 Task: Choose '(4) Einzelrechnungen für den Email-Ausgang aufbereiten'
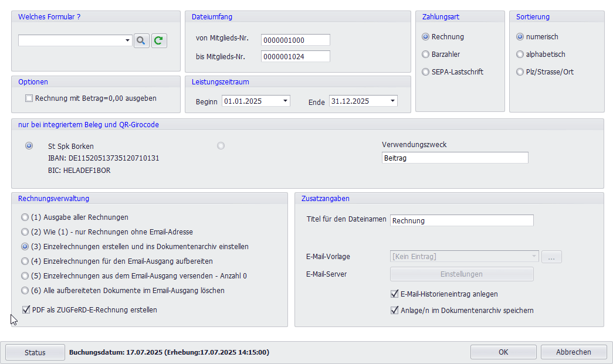25,261
